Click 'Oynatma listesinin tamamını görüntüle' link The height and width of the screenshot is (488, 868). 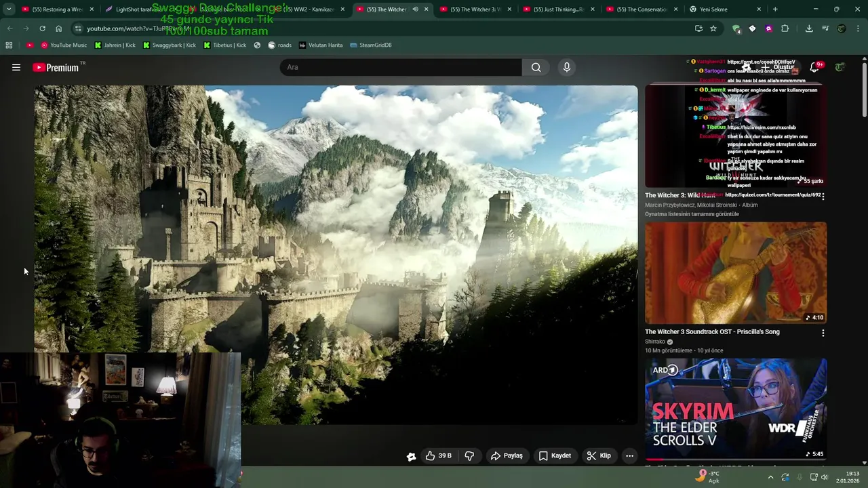click(692, 214)
